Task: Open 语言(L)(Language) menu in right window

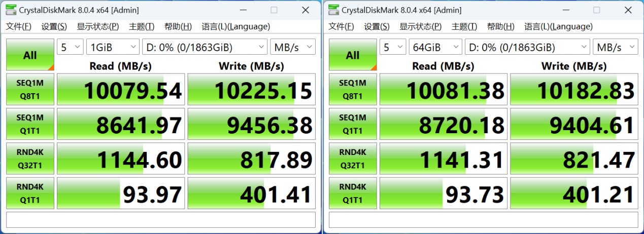Action: (x=558, y=27)
